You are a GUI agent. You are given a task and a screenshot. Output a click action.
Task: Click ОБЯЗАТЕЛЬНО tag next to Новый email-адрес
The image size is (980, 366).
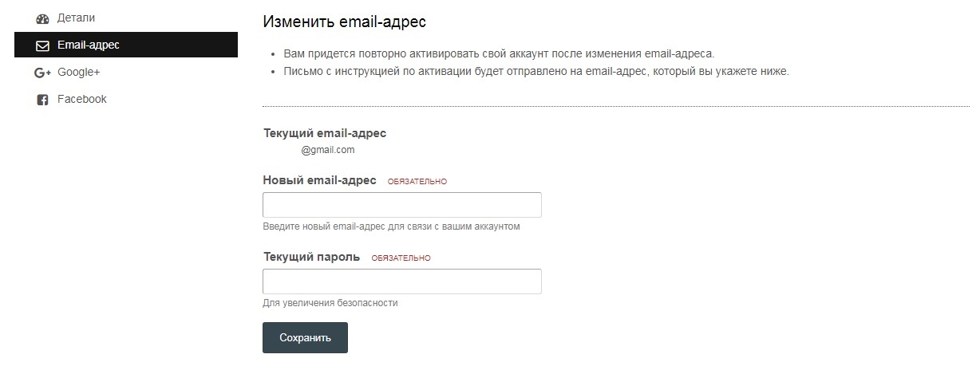click(x=417, y=182)
